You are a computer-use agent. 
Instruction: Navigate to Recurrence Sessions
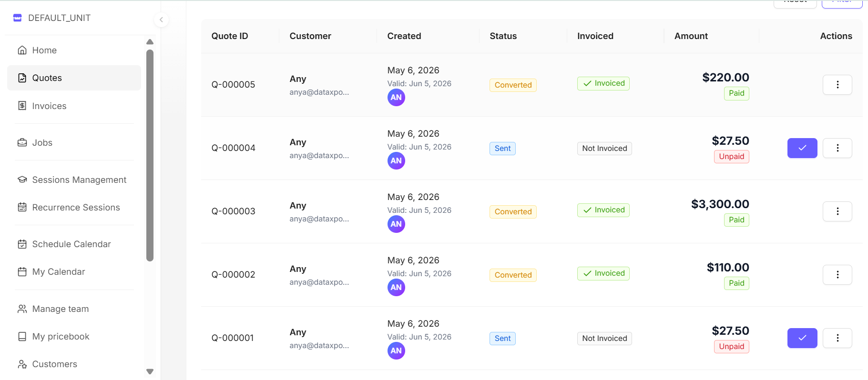[x=74, y=208]
